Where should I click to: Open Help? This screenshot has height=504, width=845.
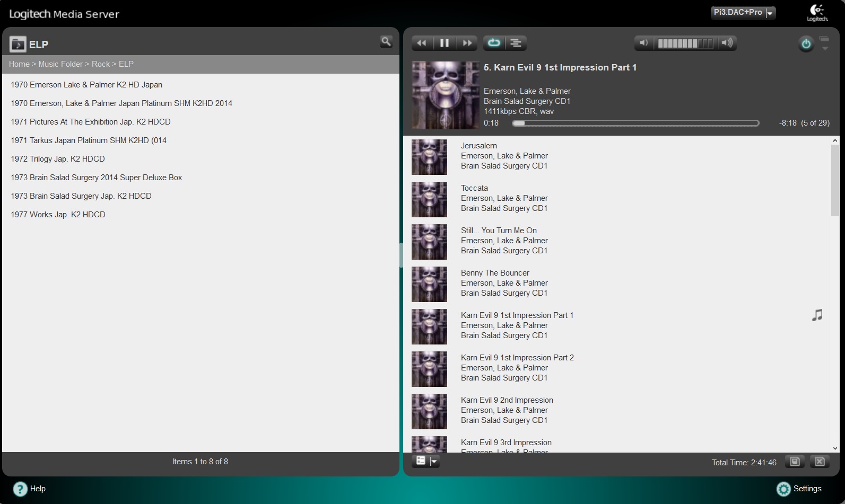(x=29, y=489)
